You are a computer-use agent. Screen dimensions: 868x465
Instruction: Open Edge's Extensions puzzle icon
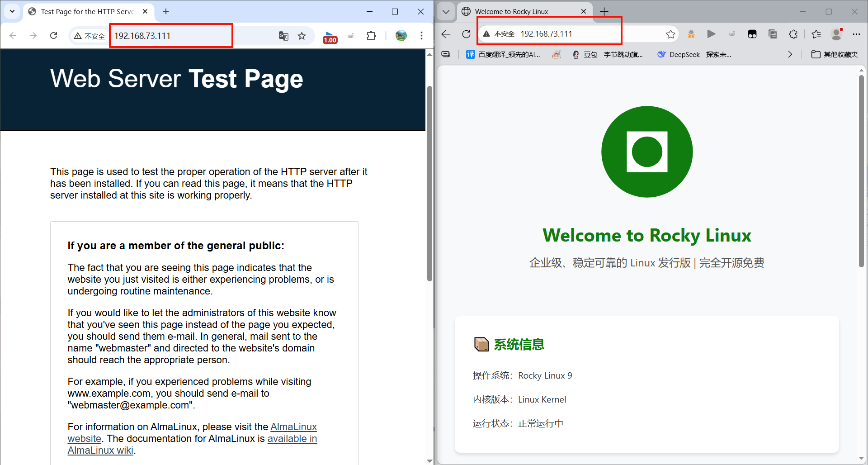coord(793,34)
